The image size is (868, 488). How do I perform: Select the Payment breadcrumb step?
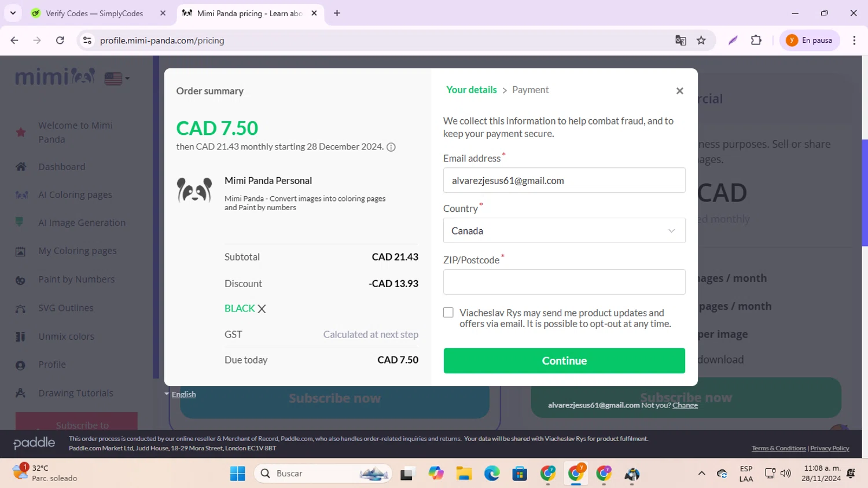tap(530, 90)
